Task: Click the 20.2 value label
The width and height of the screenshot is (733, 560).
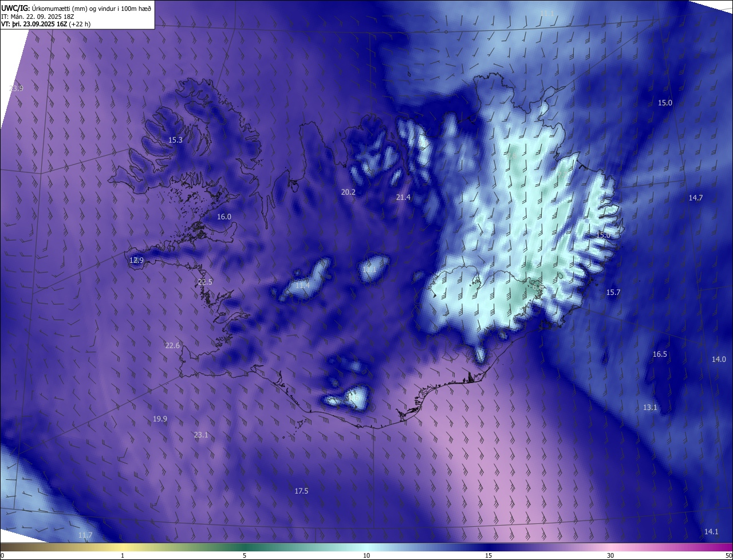Action: 348,192
